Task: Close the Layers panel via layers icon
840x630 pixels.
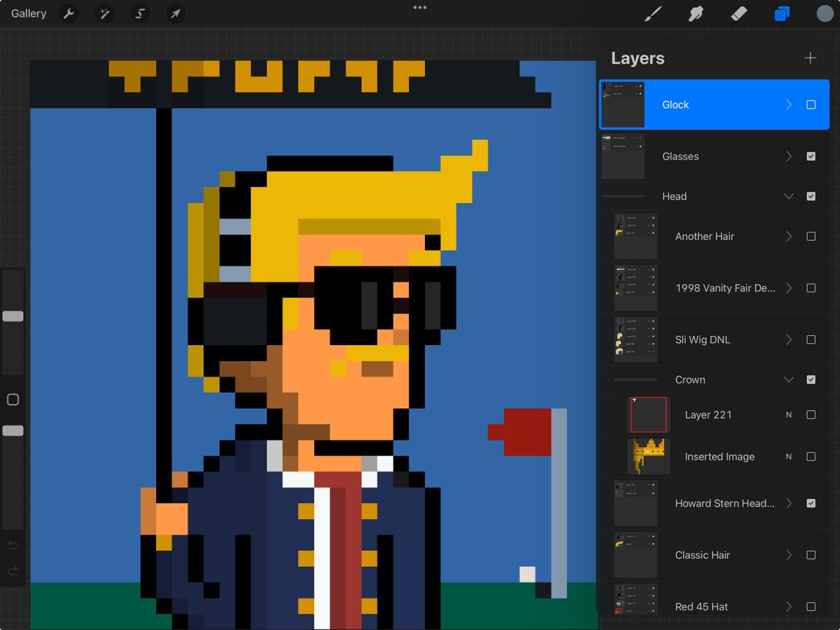Action: click(782, 13)
